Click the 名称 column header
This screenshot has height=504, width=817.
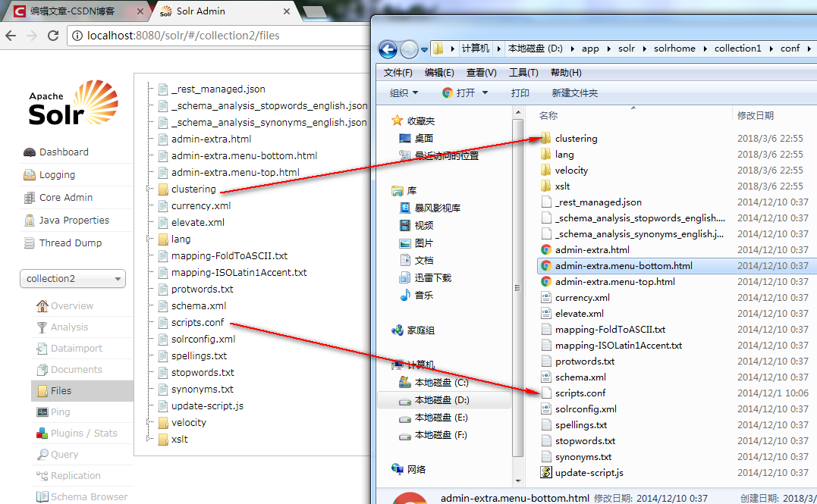(548, 116)
